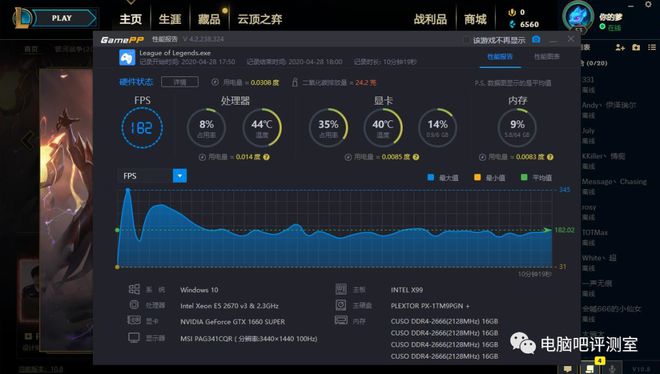Click the blue essence 6560 balance
Viewport: 660px width, 374px height.
524,24
